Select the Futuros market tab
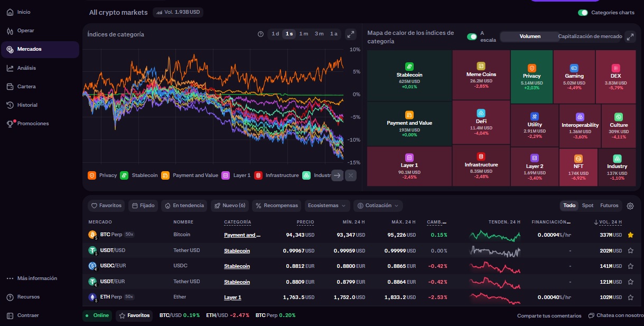This screenshot has width=644, height=326. (x=609, y=206)
